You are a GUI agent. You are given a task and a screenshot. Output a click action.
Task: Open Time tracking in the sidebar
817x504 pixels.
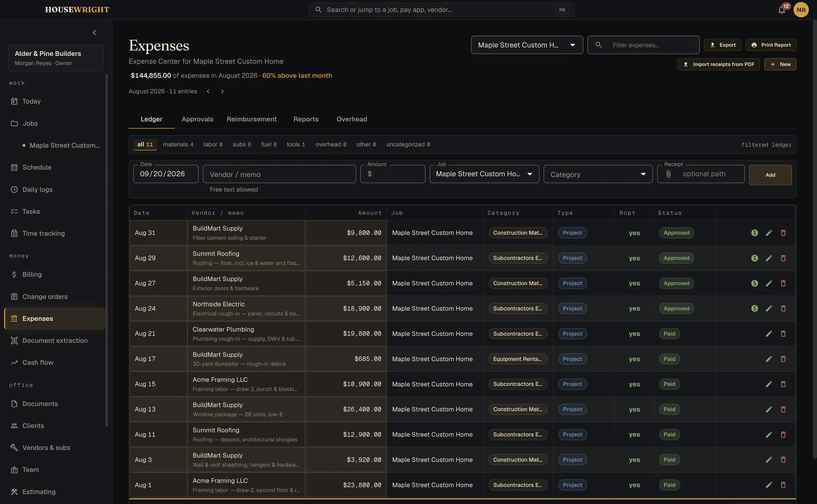(55, 233)
